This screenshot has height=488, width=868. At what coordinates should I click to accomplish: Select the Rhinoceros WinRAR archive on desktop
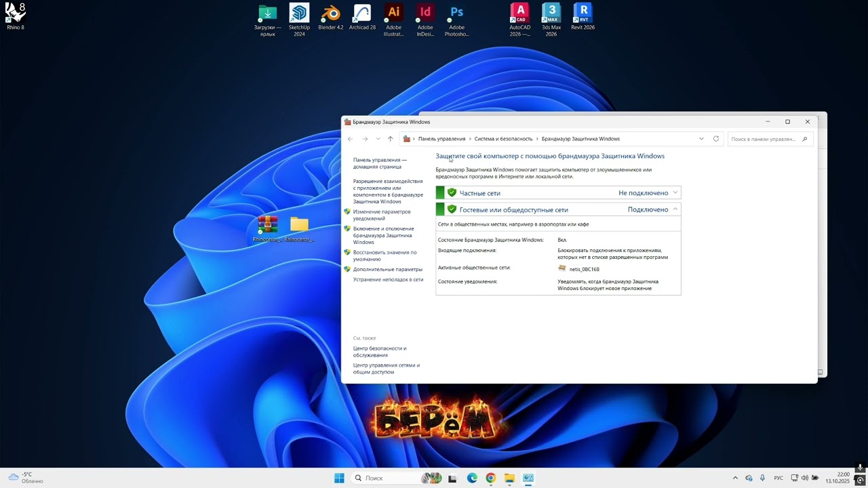tap(268, 229)
